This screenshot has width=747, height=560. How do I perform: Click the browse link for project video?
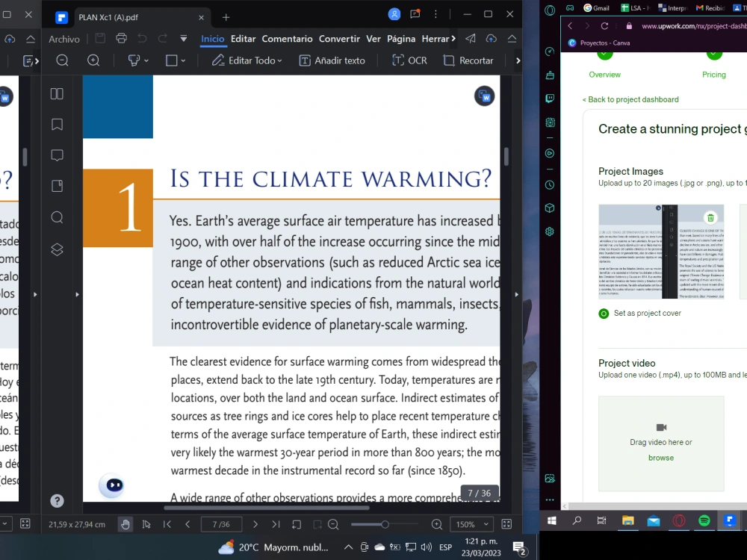click(x=661, y=458)
